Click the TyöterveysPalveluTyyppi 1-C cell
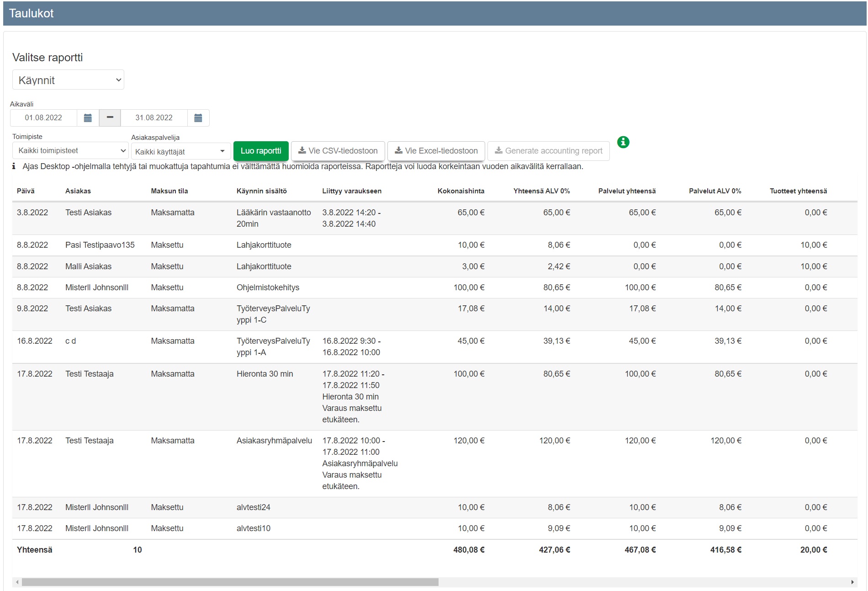Screen dimensions: 868x591 [273, 314]
